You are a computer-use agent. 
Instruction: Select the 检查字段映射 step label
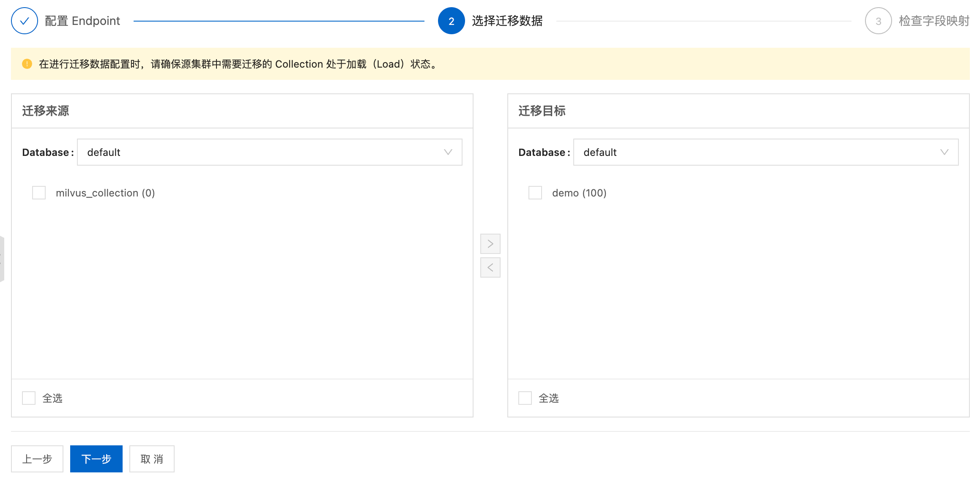[x=933, y=21]
